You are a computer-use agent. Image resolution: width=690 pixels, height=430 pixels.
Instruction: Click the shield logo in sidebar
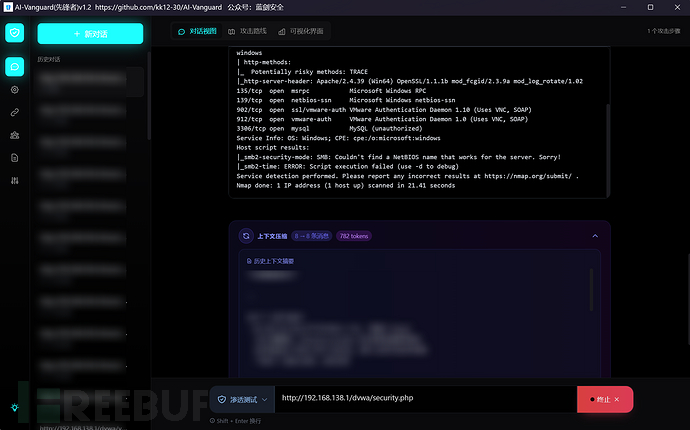tap(14, 33)
